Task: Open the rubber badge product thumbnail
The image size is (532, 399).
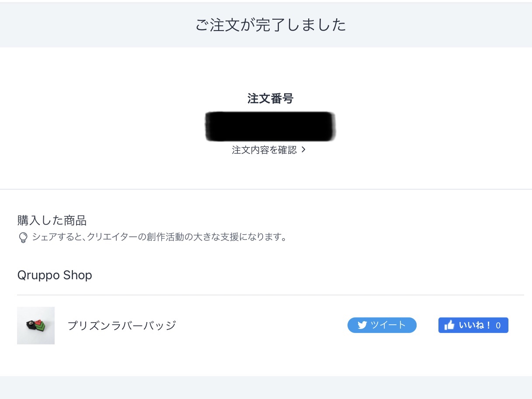Action: point(36,326)
